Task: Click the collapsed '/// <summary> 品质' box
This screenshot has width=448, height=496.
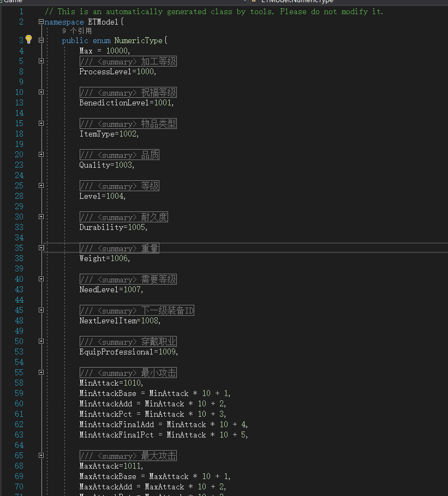Action: coord(120,155)
